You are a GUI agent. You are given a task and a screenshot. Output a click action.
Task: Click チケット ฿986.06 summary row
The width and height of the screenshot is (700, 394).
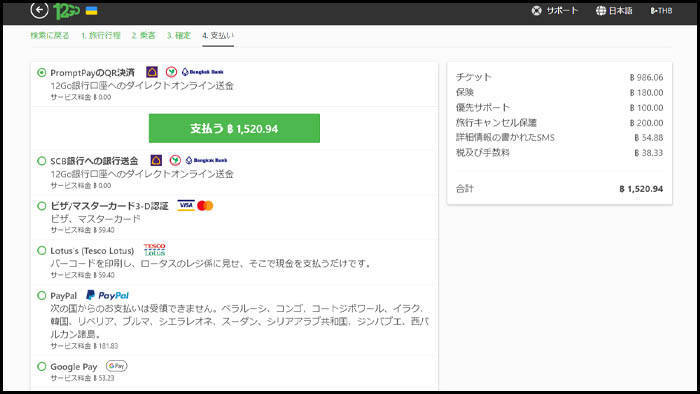pos(559,77)
